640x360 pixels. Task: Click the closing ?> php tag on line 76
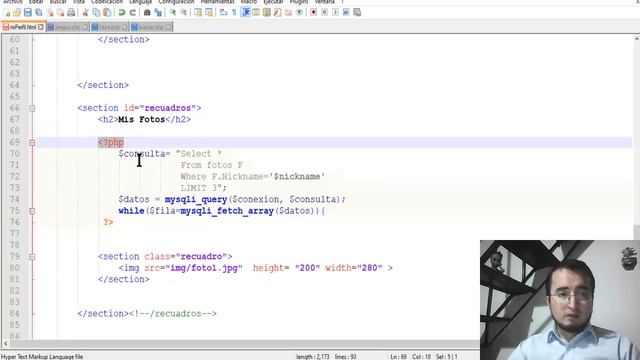coord(108,222)
